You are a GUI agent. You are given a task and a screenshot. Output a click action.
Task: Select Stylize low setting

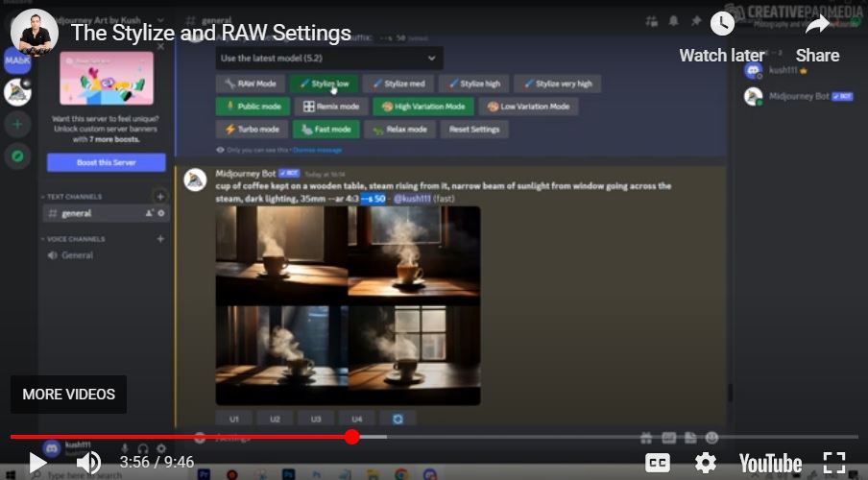coord(324,84)
